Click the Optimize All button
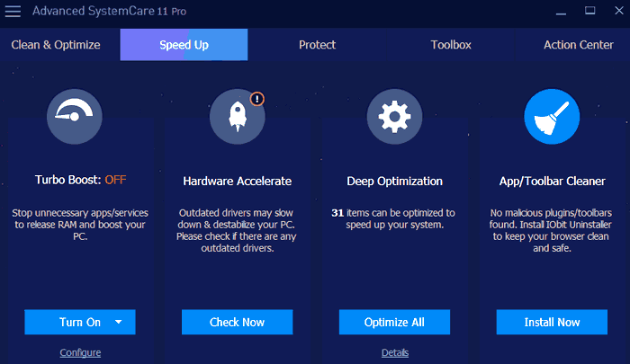 (x=394, y=322)
